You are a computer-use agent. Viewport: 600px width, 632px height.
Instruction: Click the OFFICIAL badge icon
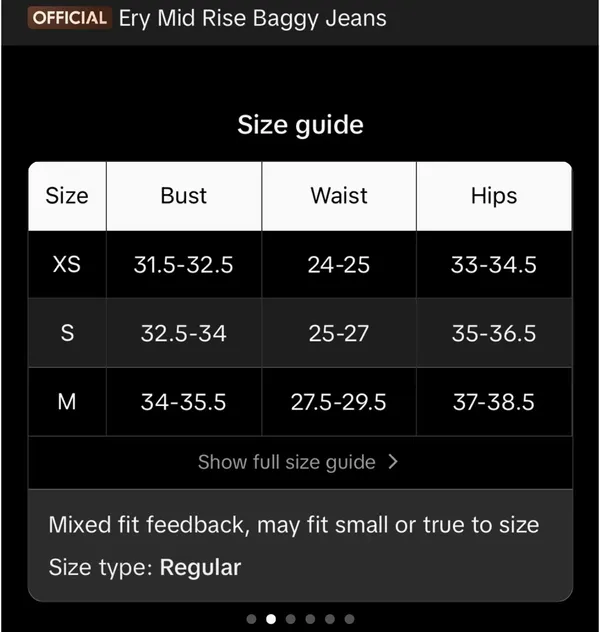pos(69,18)
